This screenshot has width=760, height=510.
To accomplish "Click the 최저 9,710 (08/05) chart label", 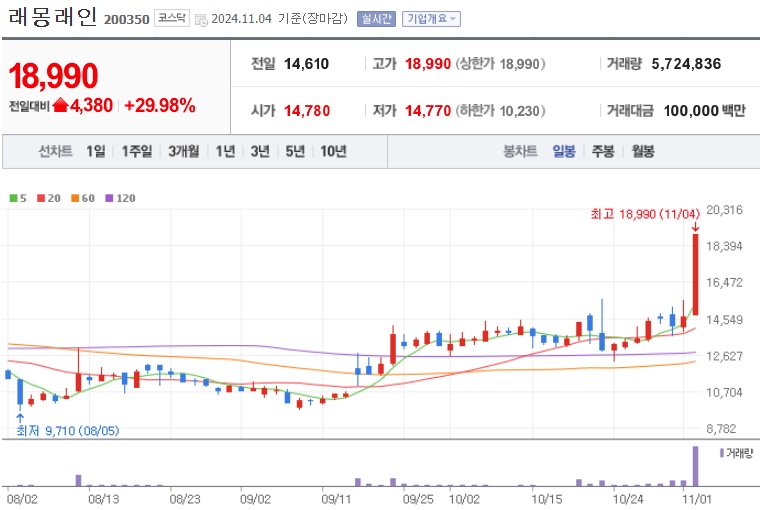I will point(68,430).
